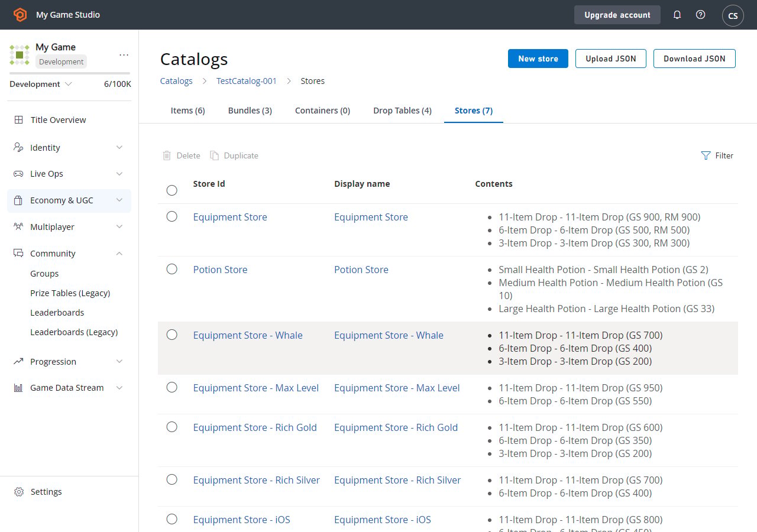Open Equipment Store - Rich Gold display name
The height and width of the screenshot is (532, 757).
coord(396,427)
